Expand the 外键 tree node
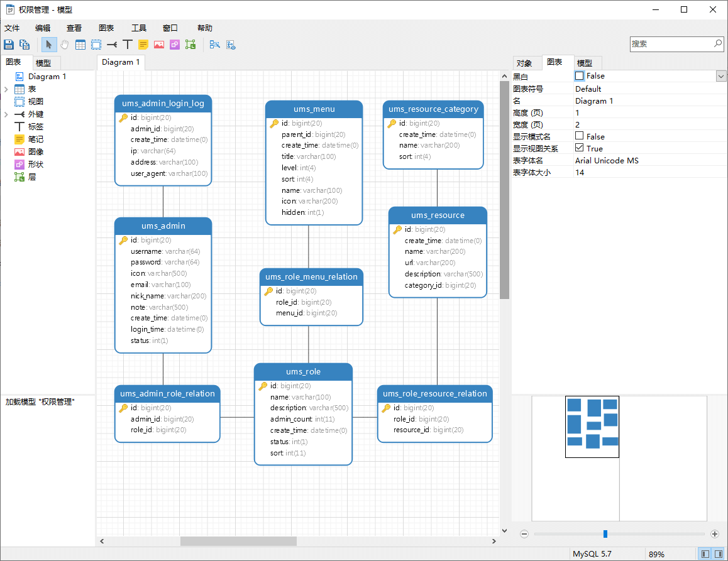 [x=6, y=114]
